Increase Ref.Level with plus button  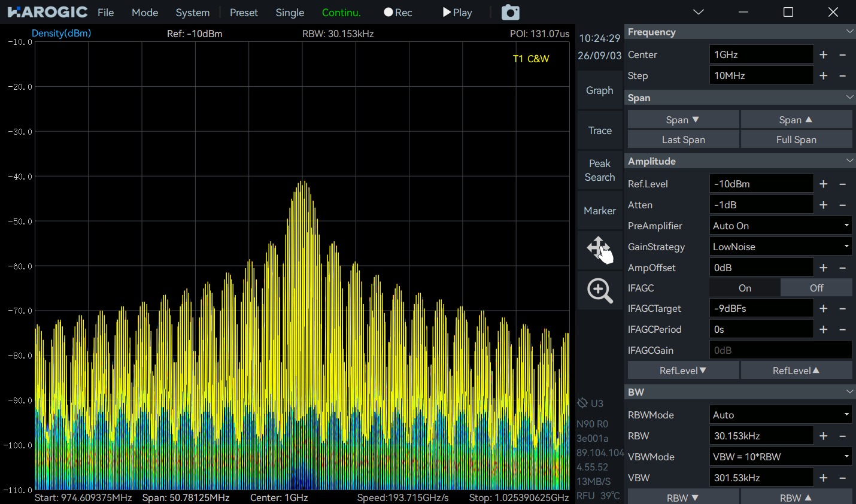(x=824, y=184)
